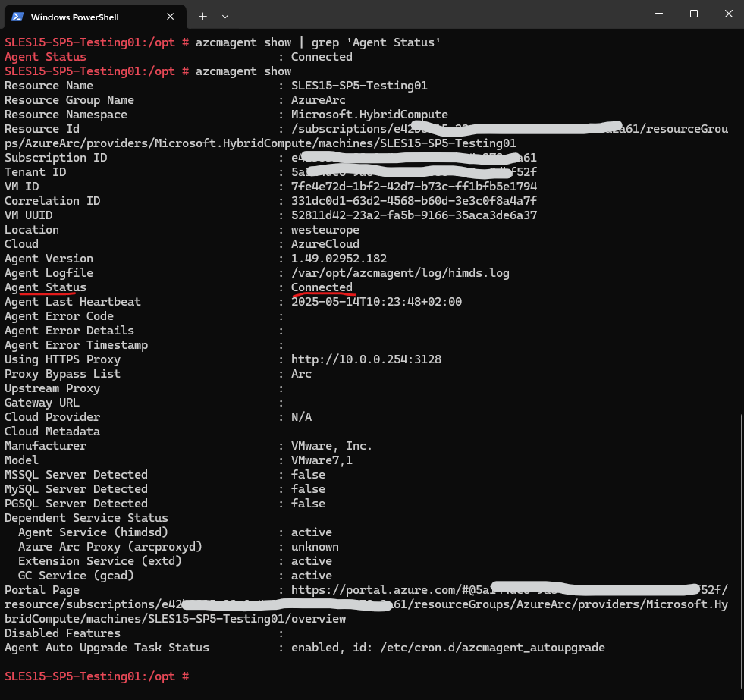The width and height of the screenshot is (744, 700).
Task: Click the Agent Version 1.49.02952.182
Action: tap(339, 259)
